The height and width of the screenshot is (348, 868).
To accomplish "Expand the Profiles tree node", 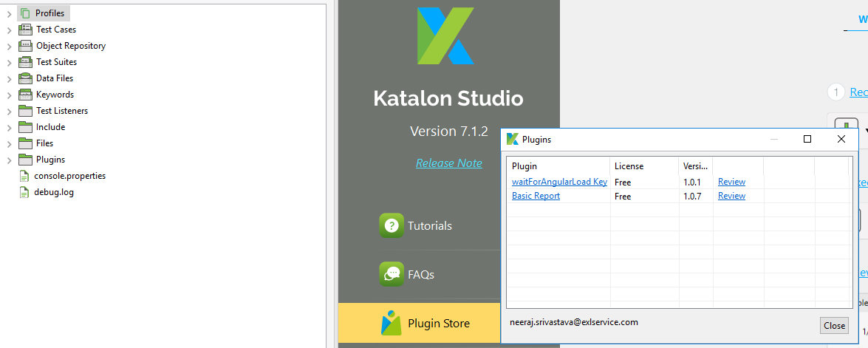I will click(x=9, y=13).
